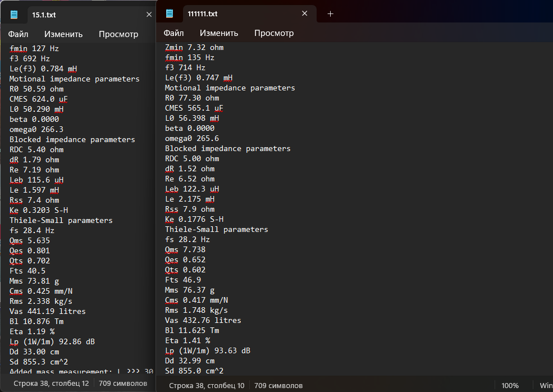Click the Notepad icon in the 15.1.txt window
The width and height of the screenshot is (553, 392).
[13, 15]
